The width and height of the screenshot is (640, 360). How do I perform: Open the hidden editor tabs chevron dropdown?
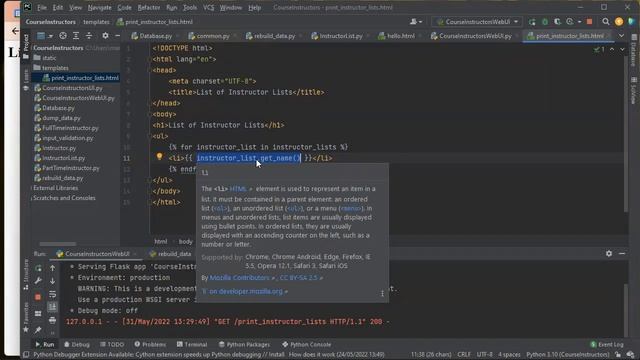point(621,36)
